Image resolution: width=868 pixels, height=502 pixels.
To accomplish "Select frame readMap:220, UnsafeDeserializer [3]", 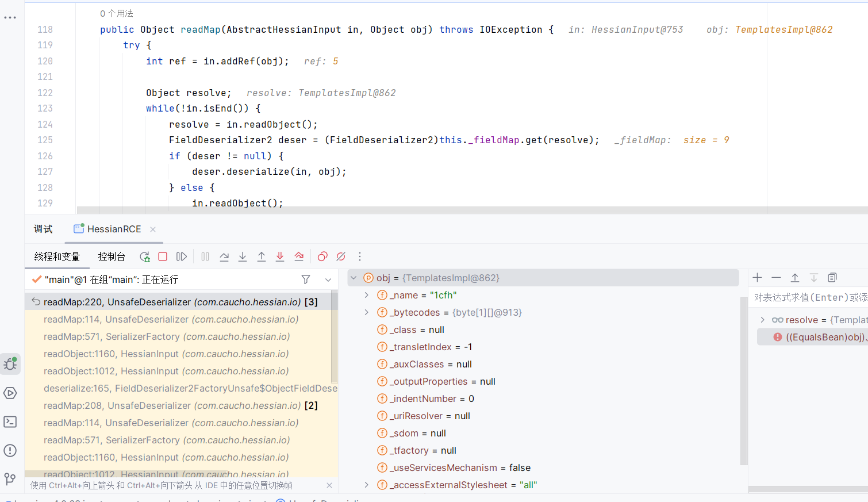I will [x=178, y=302].
